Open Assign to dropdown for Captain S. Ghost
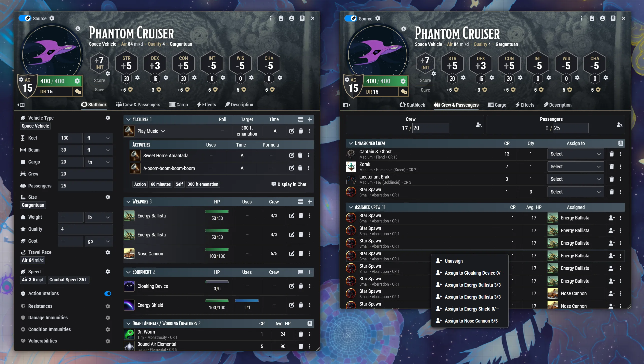This screenshot has width=644, height=364. 576,154
